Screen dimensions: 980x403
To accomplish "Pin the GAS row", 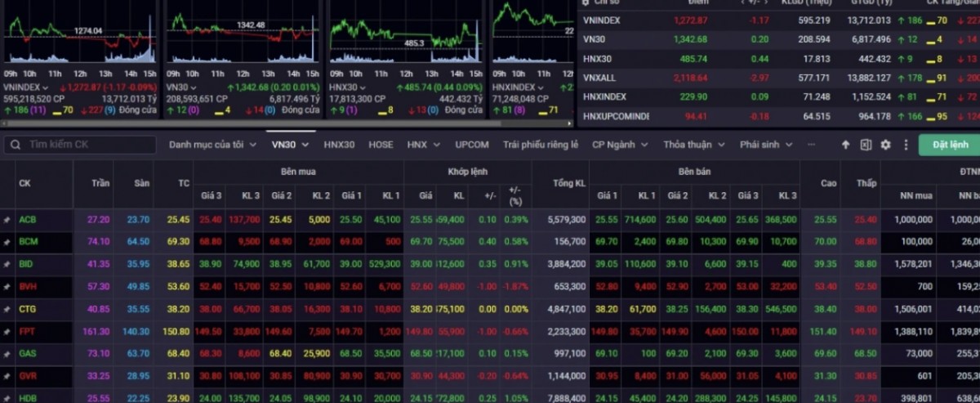I will (x=7, y=352).
